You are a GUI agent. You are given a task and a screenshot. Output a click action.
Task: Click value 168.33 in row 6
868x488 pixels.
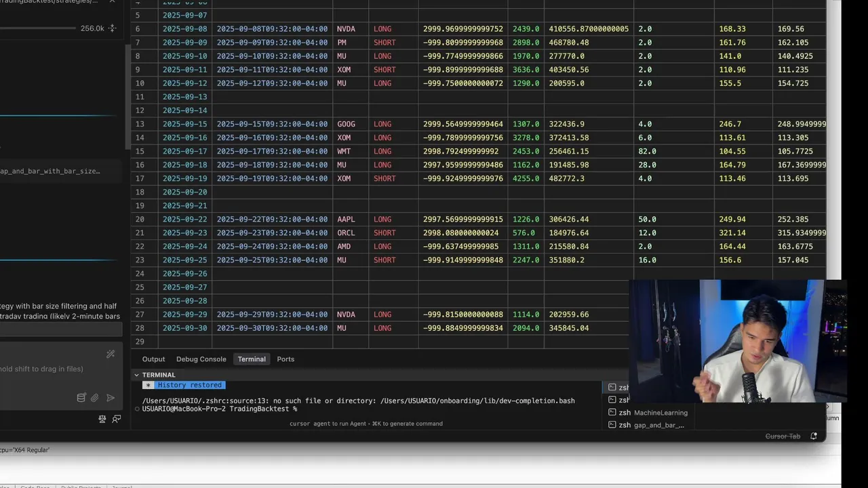732,29
